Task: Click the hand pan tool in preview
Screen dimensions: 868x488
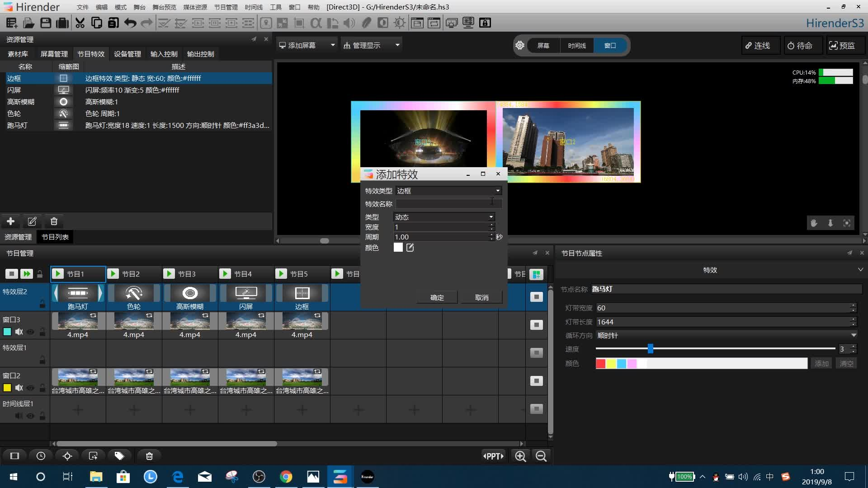Action: click(x=814, y=223)
